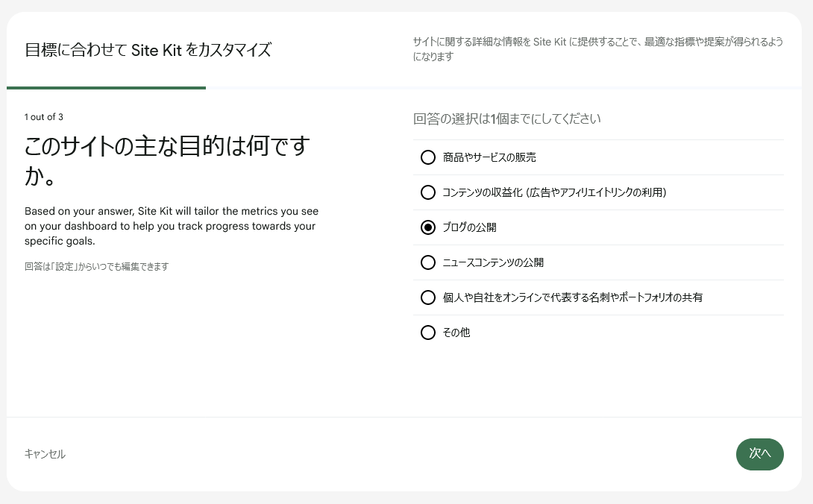Click the note 回答は「設定」からいつでも編集できます
Image resolution: width=813 pixels, height=504 pixels.
[96, 266]
